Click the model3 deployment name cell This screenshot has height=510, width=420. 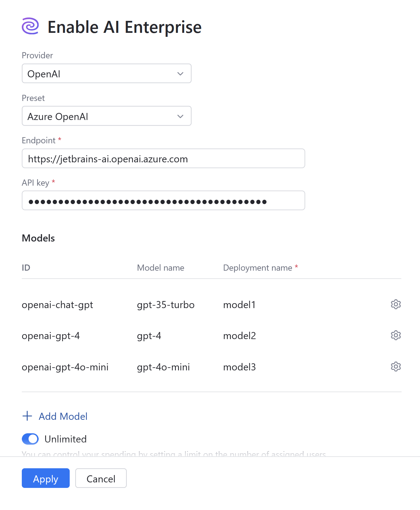(239, 366)
